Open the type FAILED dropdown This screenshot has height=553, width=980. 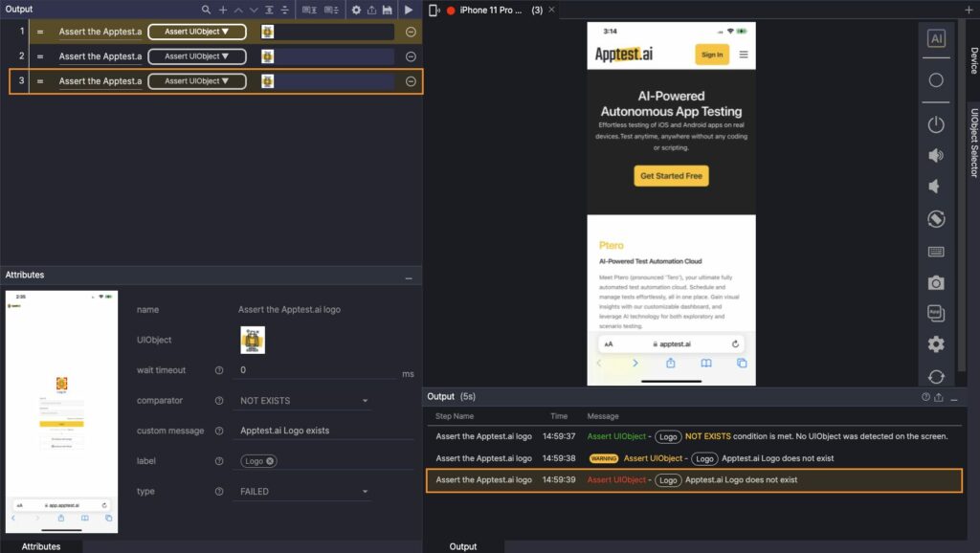[303, 492]
